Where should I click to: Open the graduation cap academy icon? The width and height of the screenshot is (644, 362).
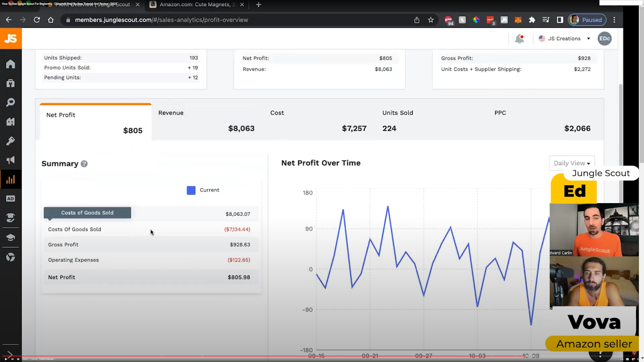tap(10, 237)
